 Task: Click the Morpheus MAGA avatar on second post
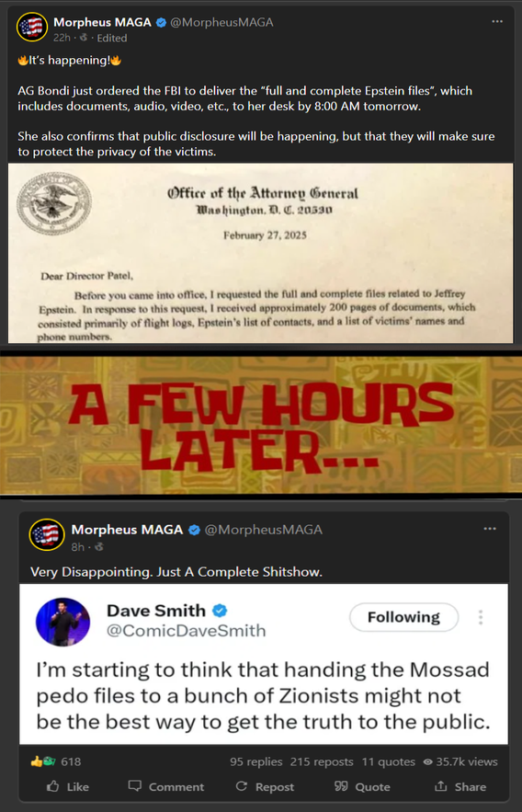pyautogui.click(x=47, y=534)
